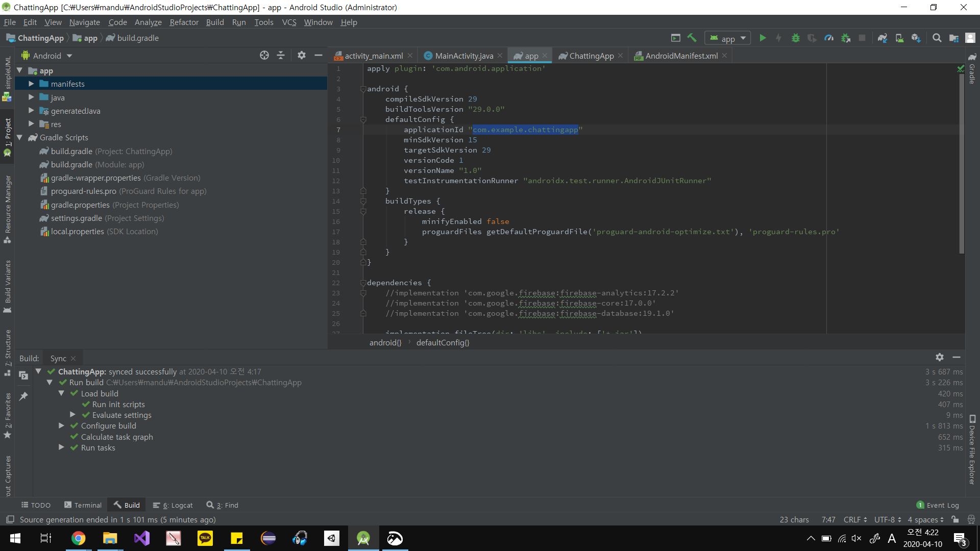Open the Terminal tool window
Screen dimensions: 980x551
pos(83,505)
